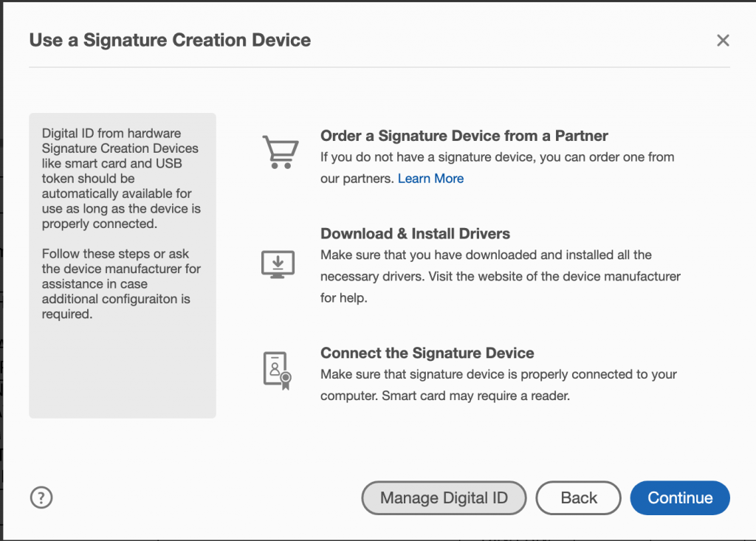Click the Manage Digital ID button
This screenshot has height=541, width=756.
[x=444, y=497]
